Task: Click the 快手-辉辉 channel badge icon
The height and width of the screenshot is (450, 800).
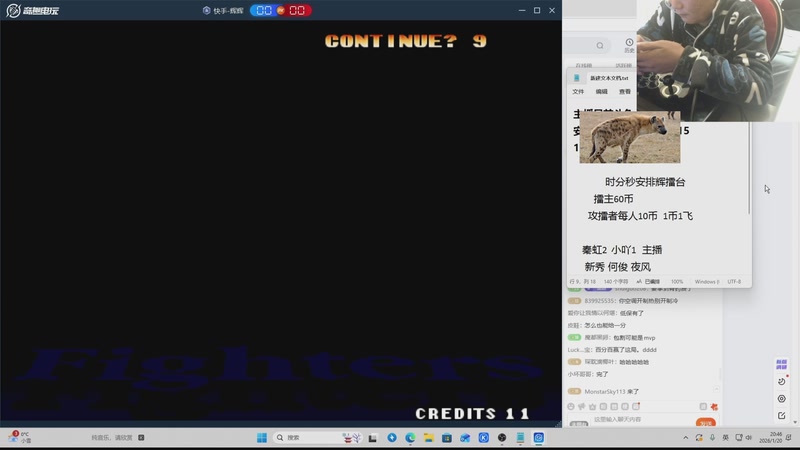Action: pos(207,10)
